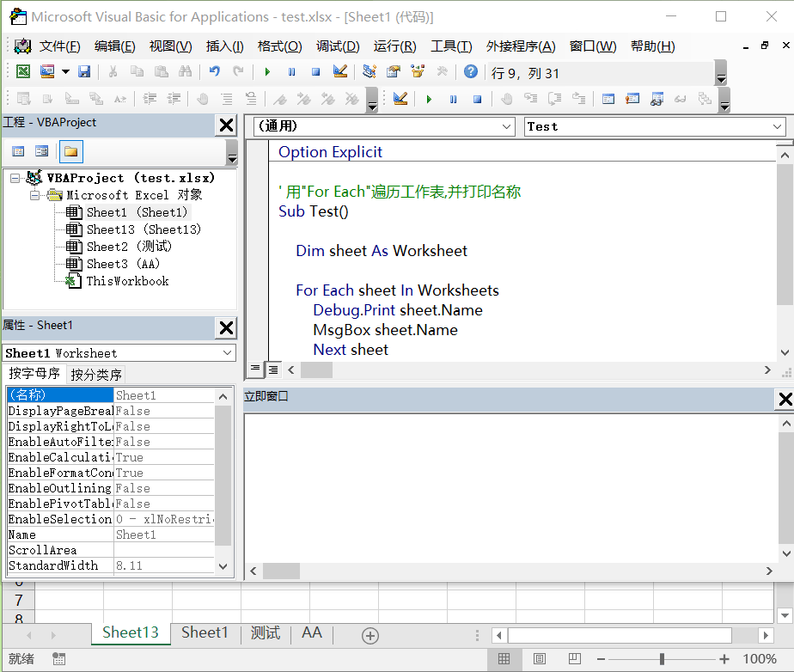Close the 立即窗口 immediate window pane
This screenshot has height=672, width=794.
(x=785, y=400)
